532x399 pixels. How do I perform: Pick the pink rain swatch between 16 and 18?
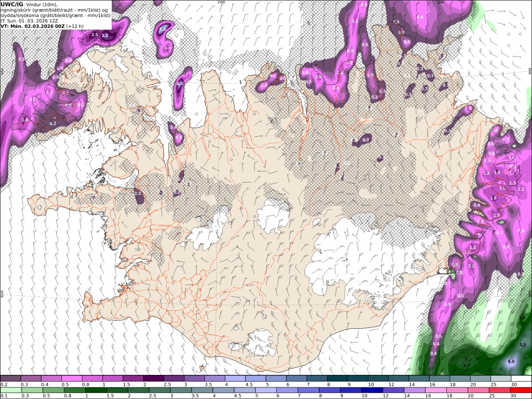click(x=436, y=390)
